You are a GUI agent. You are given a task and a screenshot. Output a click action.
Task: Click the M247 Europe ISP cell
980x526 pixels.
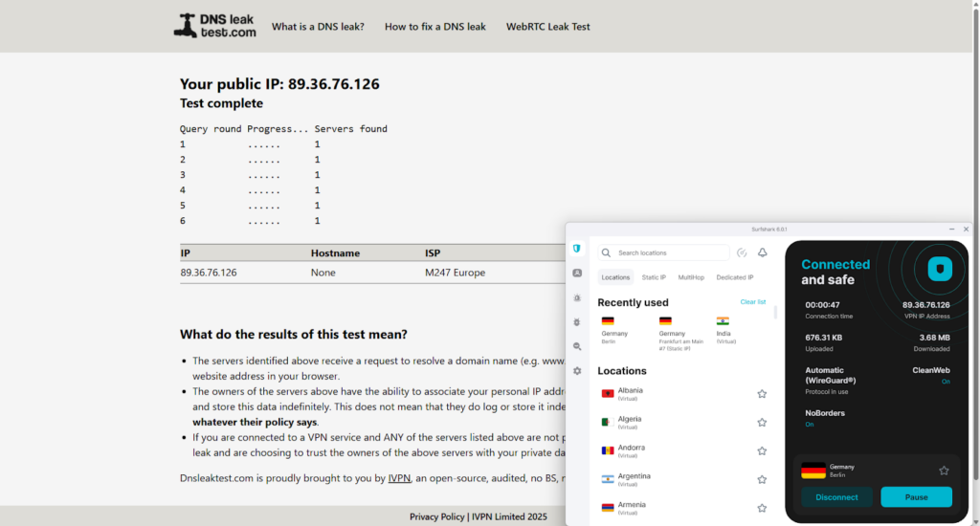pos(455,273)
